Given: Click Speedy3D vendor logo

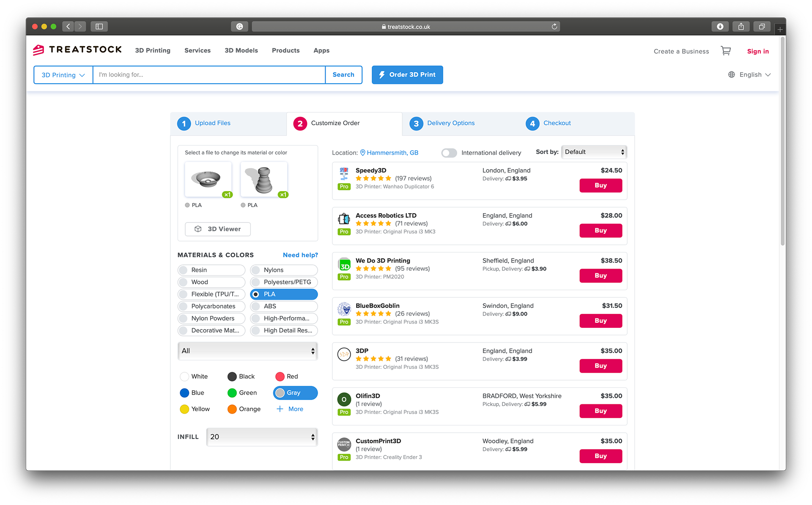Looking at the screenshot, I should [344, 174].
